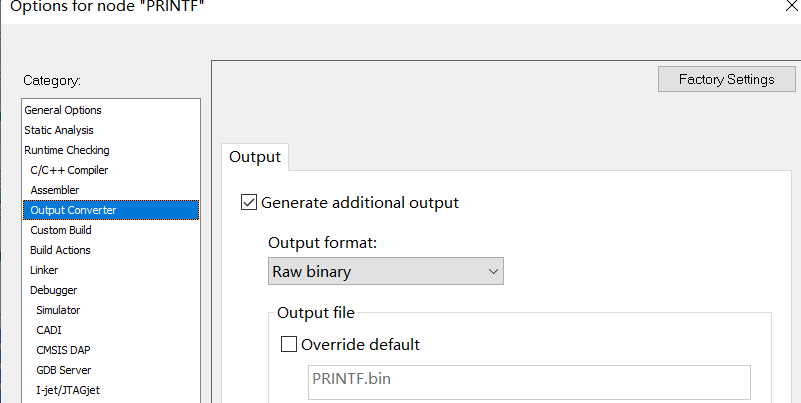Select Output Converter category
801x403 pixels.
coord(111,210)
